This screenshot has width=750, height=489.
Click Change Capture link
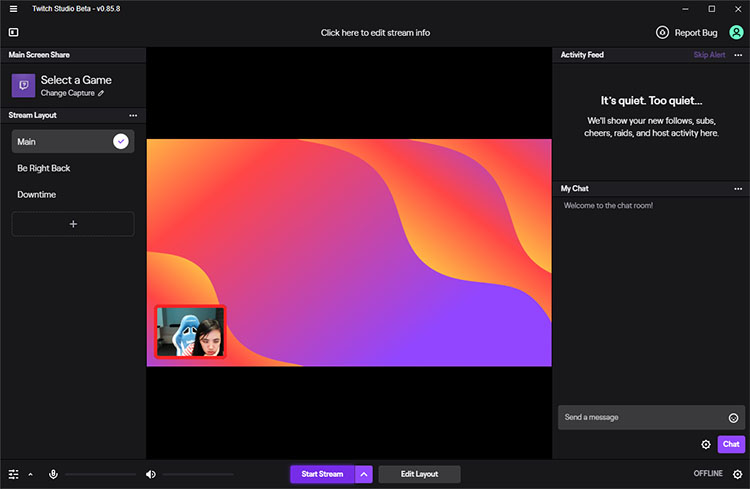[x=67, y=93]
